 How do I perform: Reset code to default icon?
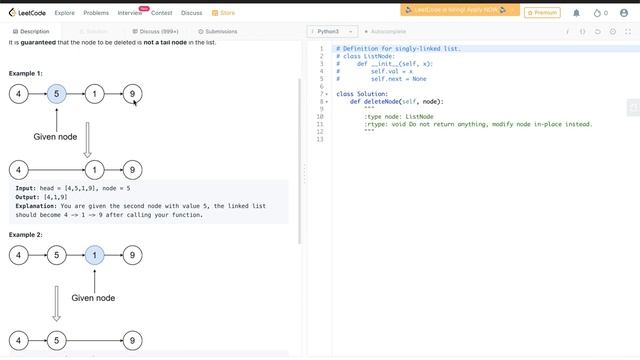click(x=598, y=31)
